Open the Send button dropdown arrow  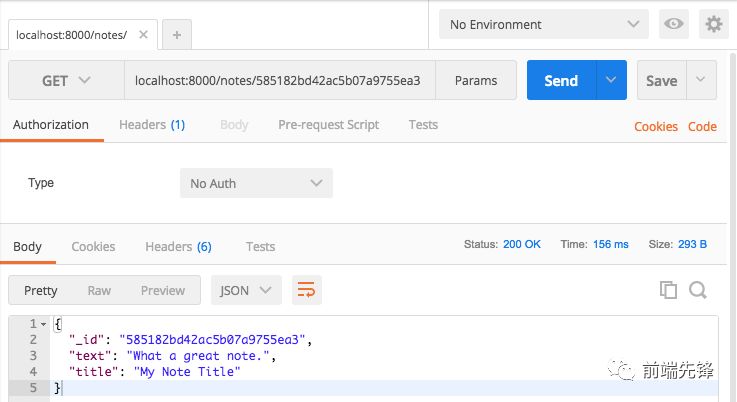pos(611,81)
